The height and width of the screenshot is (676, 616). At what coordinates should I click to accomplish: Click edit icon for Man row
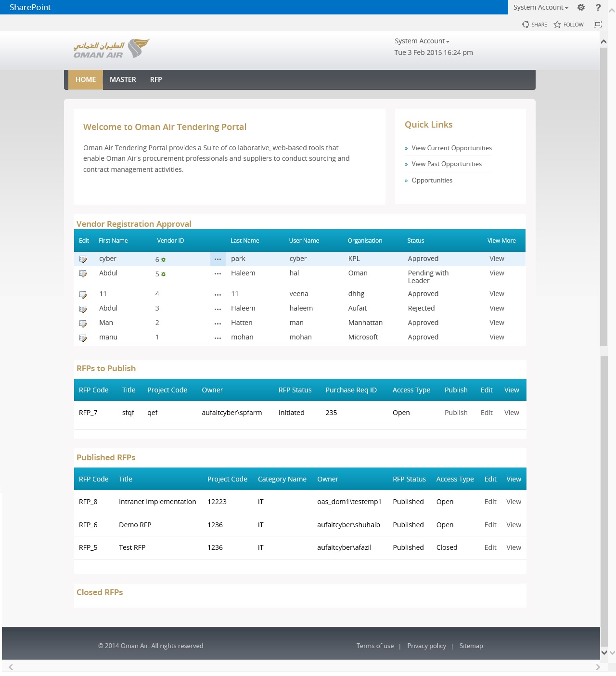83,323
